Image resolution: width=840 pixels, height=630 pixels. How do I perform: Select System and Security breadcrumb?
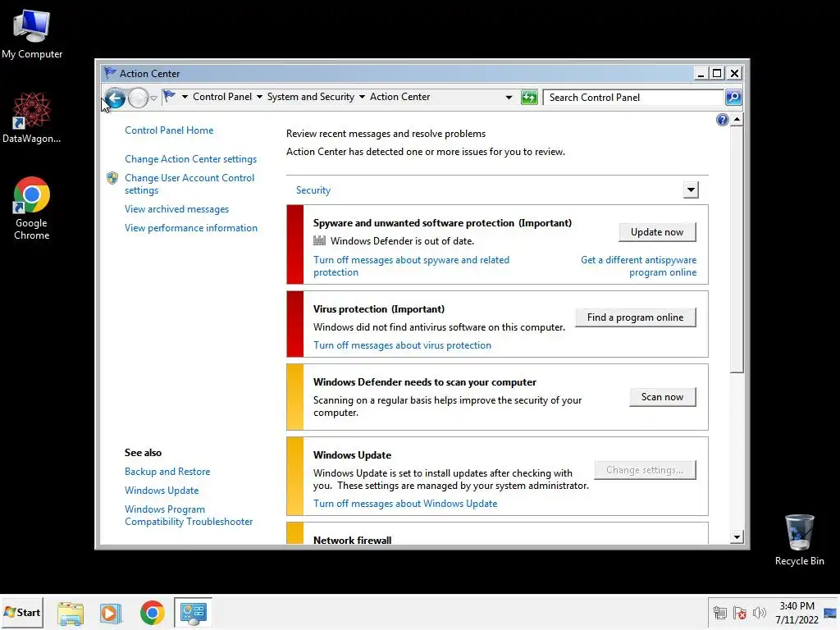tap(311, 97)
